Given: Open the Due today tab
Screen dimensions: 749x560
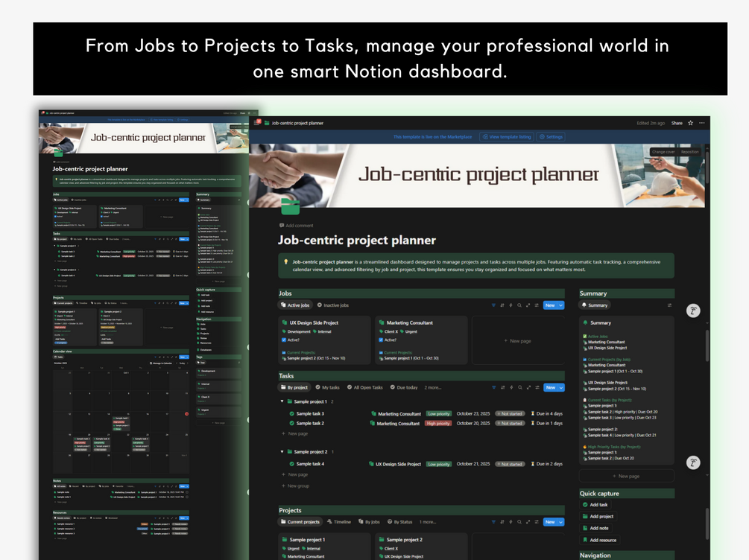Looking at the screenshot, I should pyautogui.click(x=404, y=388).
